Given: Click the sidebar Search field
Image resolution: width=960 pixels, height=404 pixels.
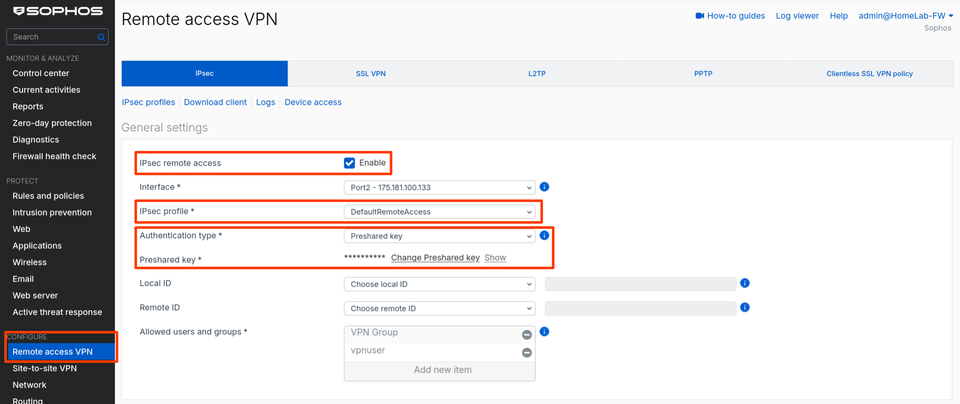Looking at the screenshot, I should [57, 37].
